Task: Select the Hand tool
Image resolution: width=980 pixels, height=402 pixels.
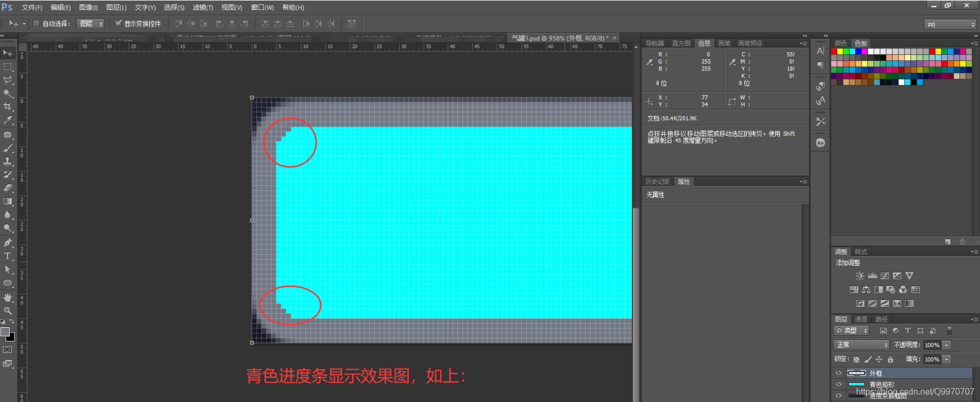Action: coord(8,297)
